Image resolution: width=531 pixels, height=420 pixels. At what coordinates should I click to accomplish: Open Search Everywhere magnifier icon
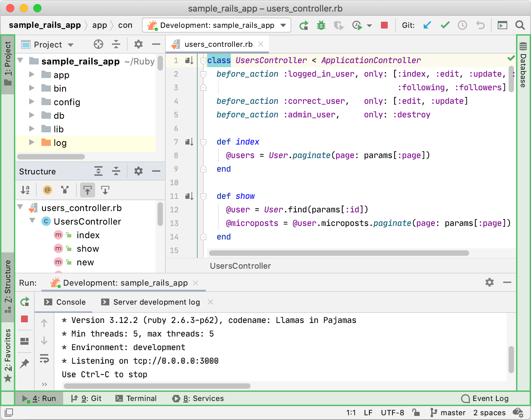[x=519, y=25]
